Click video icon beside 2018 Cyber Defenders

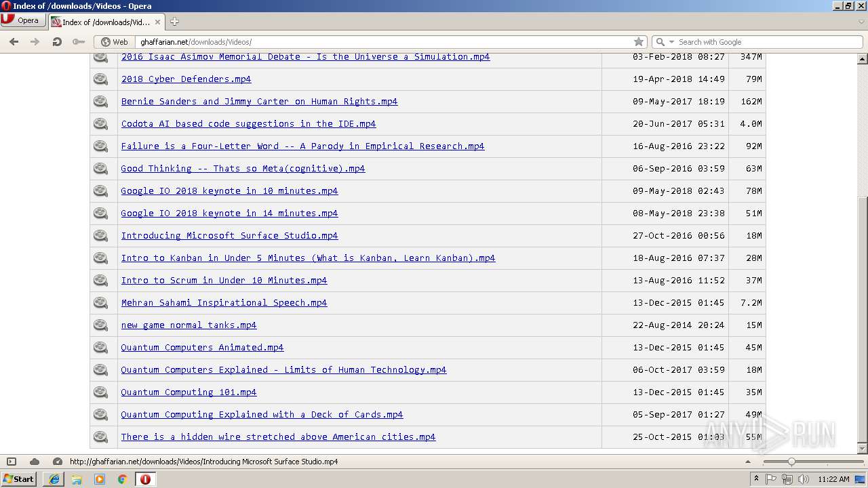(x=101, y=79)
